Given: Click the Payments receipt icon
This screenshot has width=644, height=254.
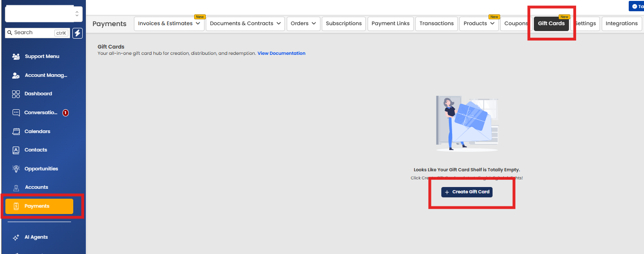Looking at the screenshot, I should tap(16, 206).
